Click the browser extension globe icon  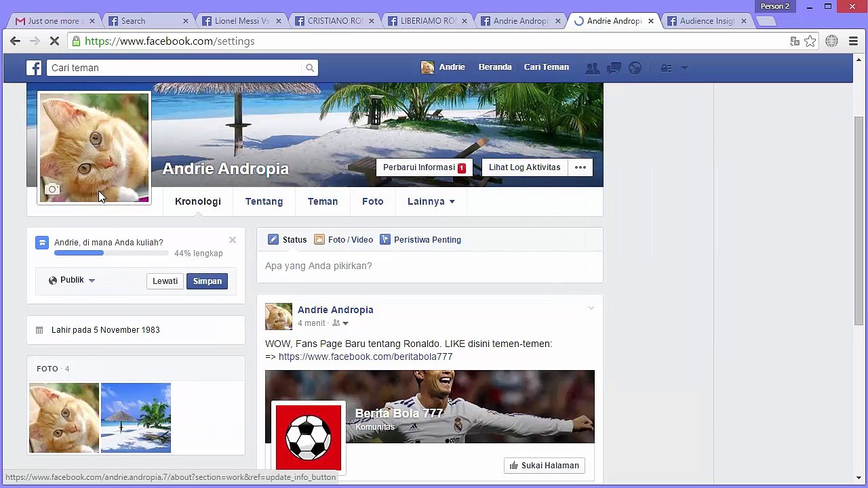pos(832,41)
